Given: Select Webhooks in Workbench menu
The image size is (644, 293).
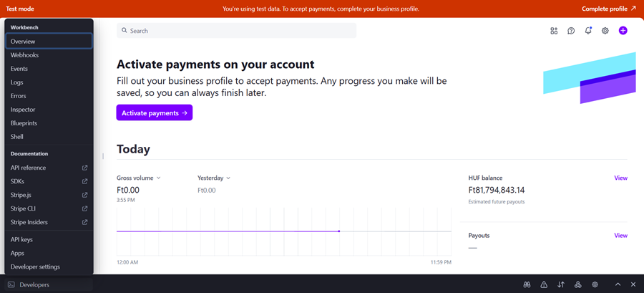Looking at the screenshot, I should point(25,55).
